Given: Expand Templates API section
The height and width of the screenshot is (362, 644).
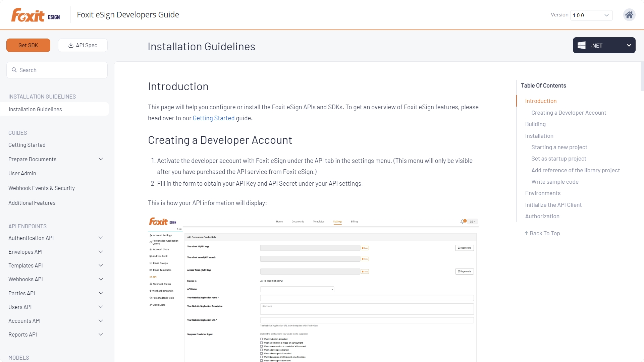Looking at the screenshot, I should (101, 265).
